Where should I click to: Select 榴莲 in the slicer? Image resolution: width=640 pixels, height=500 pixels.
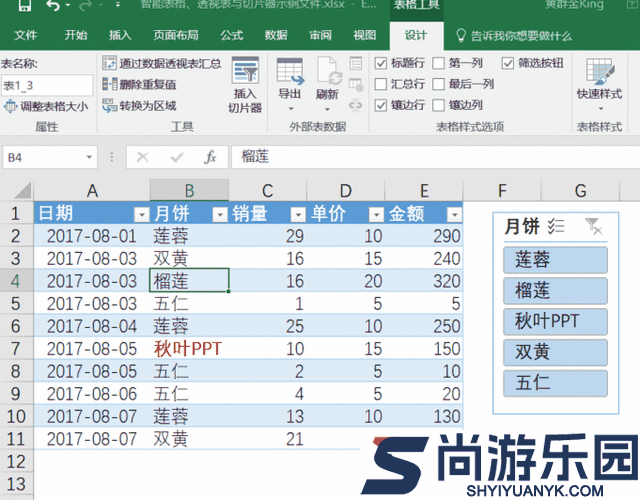(x=555, y=291)
